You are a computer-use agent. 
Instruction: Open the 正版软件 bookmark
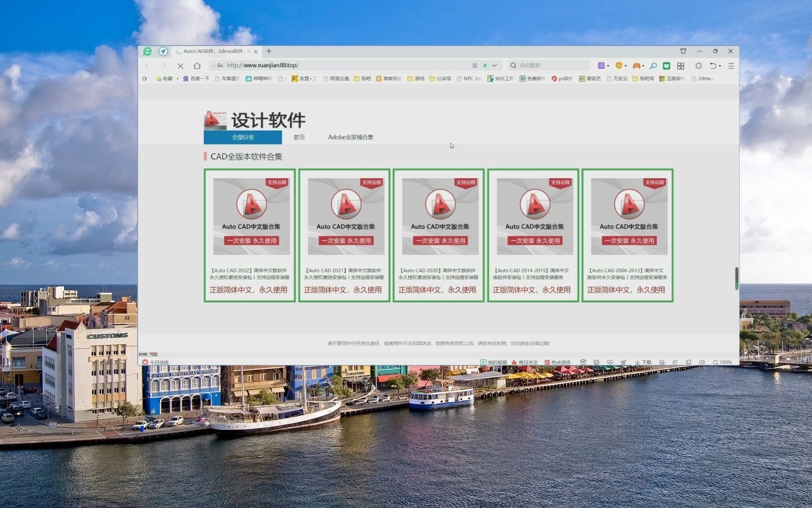(x=671, y=79)
